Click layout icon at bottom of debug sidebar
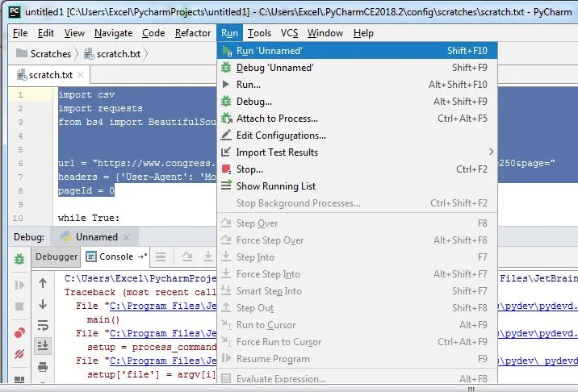 click(19, 379)
